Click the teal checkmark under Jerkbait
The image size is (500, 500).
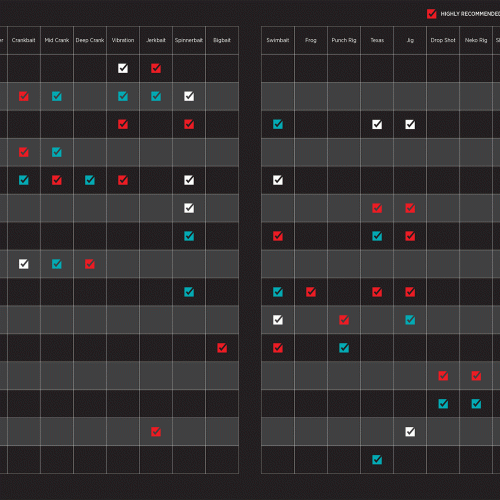tap(156, 96)
